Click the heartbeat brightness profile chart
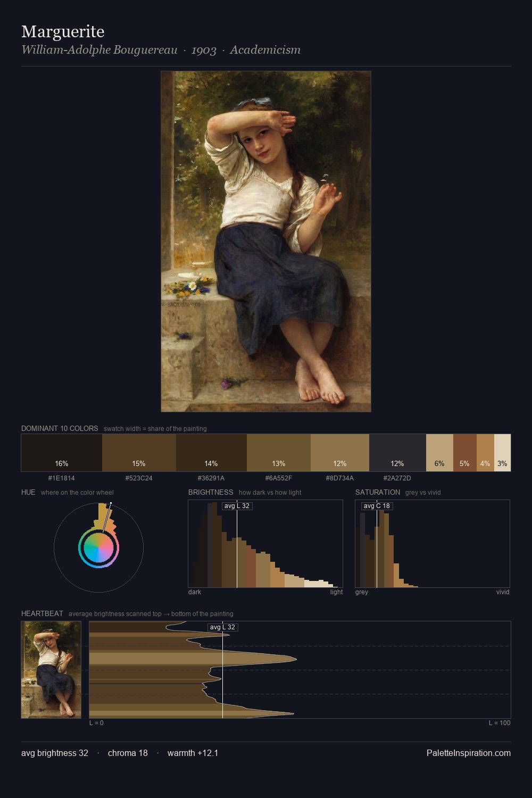 point(300,670)
